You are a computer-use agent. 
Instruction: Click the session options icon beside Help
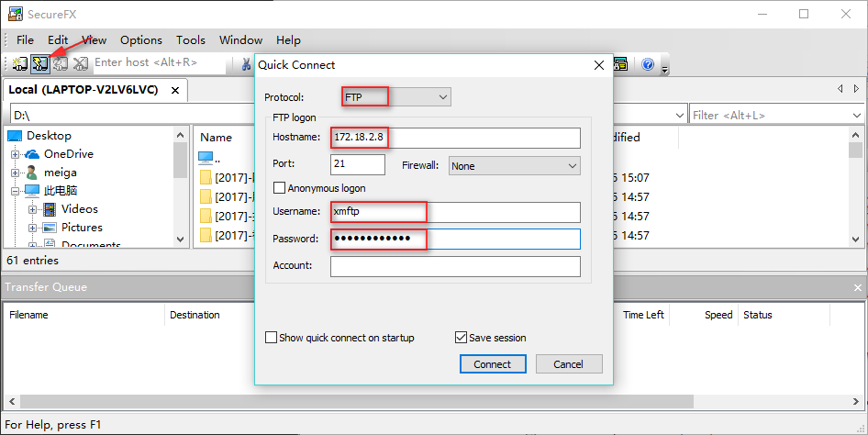pos(621,64)
